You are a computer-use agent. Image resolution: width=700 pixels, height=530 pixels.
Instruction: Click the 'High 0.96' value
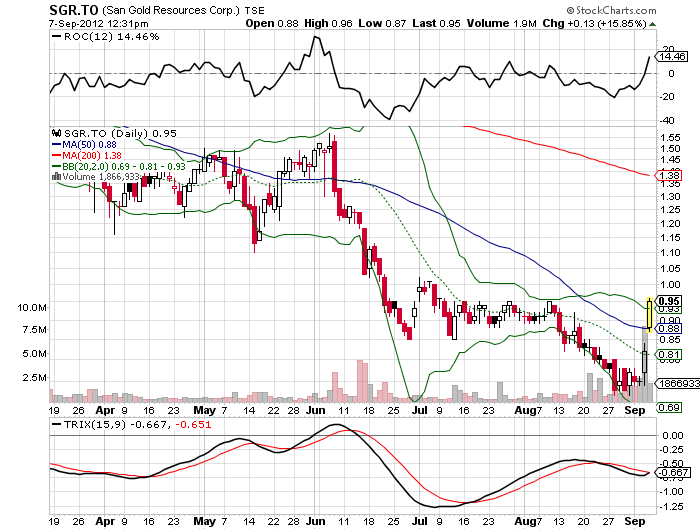pyautogui.click(x=328, y=24)
